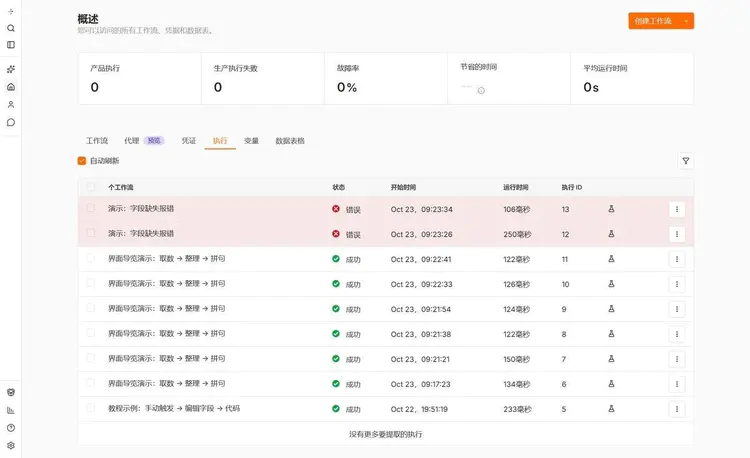Open the three-dot menu for execution 13
Image resolution: width=750 pixels, height=458 pixels.
pyautogui.click(x=677, y=209)
